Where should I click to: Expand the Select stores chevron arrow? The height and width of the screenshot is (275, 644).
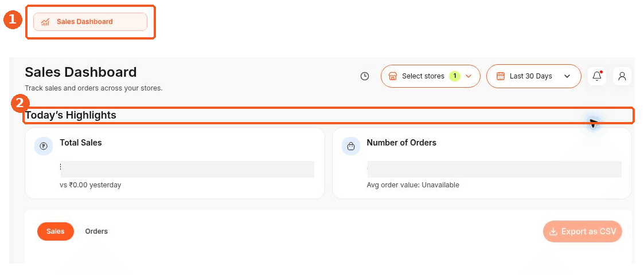pos(469,76)
